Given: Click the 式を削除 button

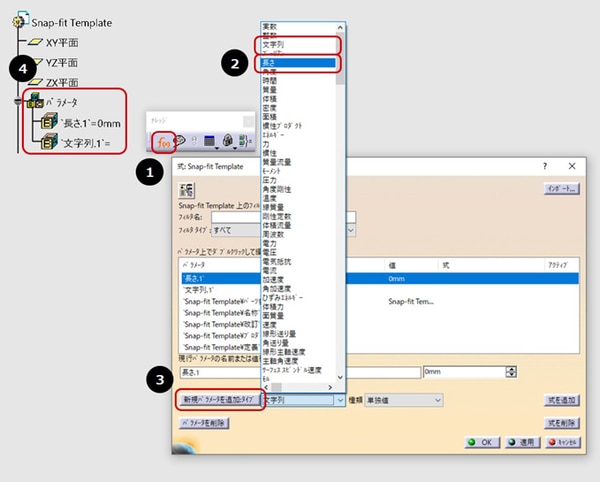Looking at the screenshot, I should click(x=562, y=423).
